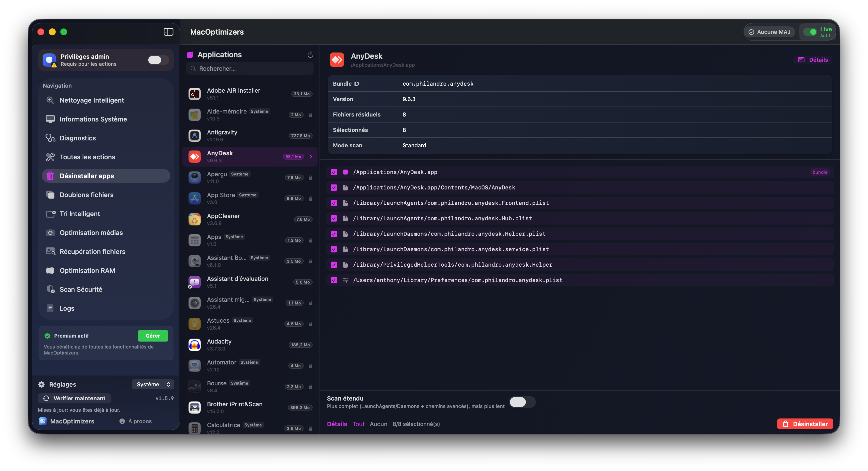Click the Désinstaller button
The width and height of the screenshot is (868, 471).
tap(805, 424)
